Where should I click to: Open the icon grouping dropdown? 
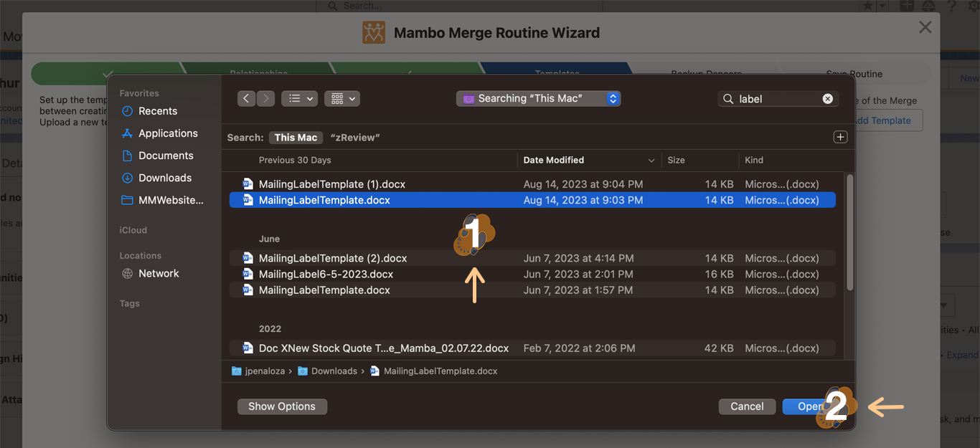342,99
